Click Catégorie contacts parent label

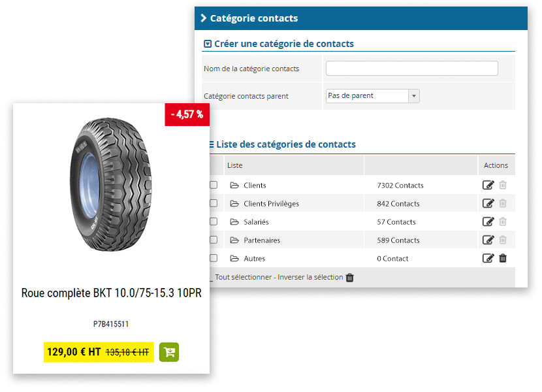point(246,96)
